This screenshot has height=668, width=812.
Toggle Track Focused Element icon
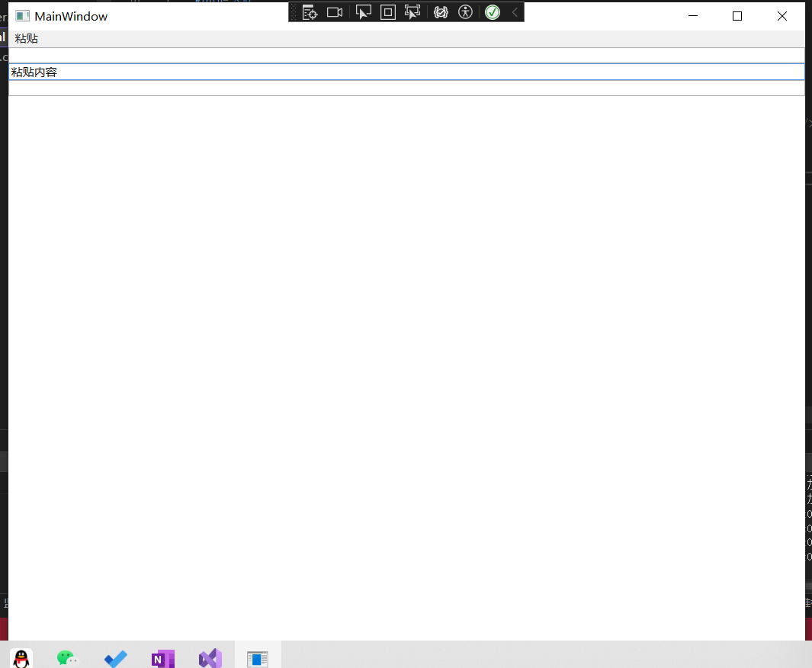pyautogui.click(x=412, y=12)
